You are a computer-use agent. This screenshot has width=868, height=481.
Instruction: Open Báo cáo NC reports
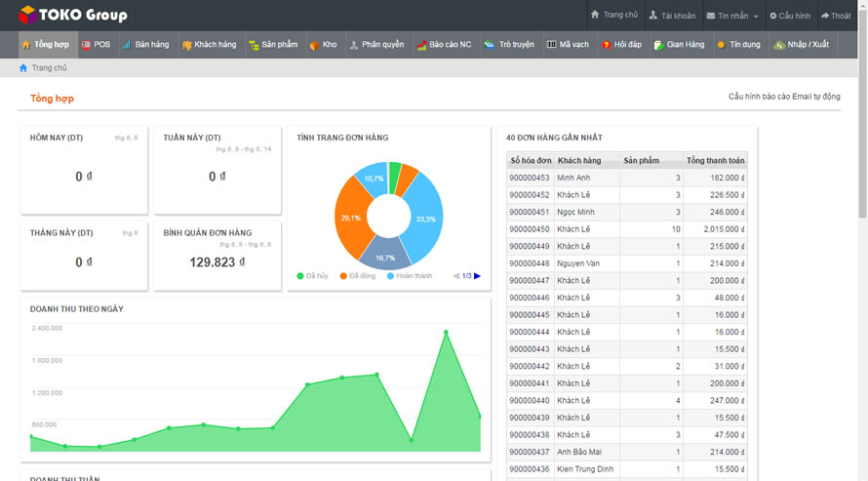pos(444,45)
